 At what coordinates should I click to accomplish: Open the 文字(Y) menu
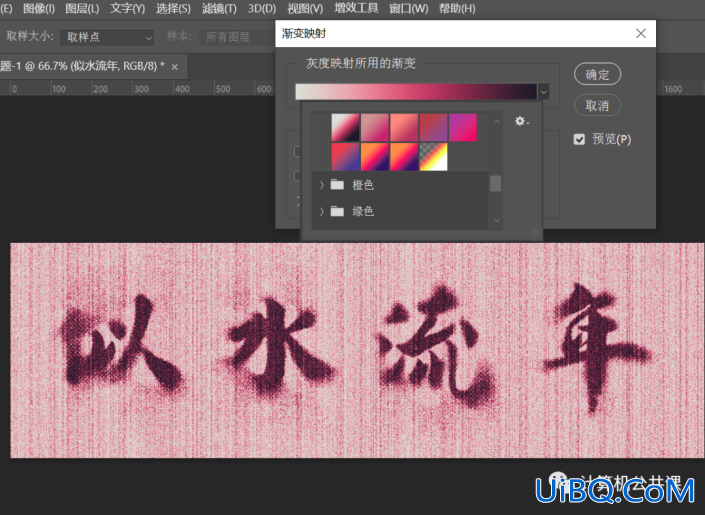(x=128, y=8)
